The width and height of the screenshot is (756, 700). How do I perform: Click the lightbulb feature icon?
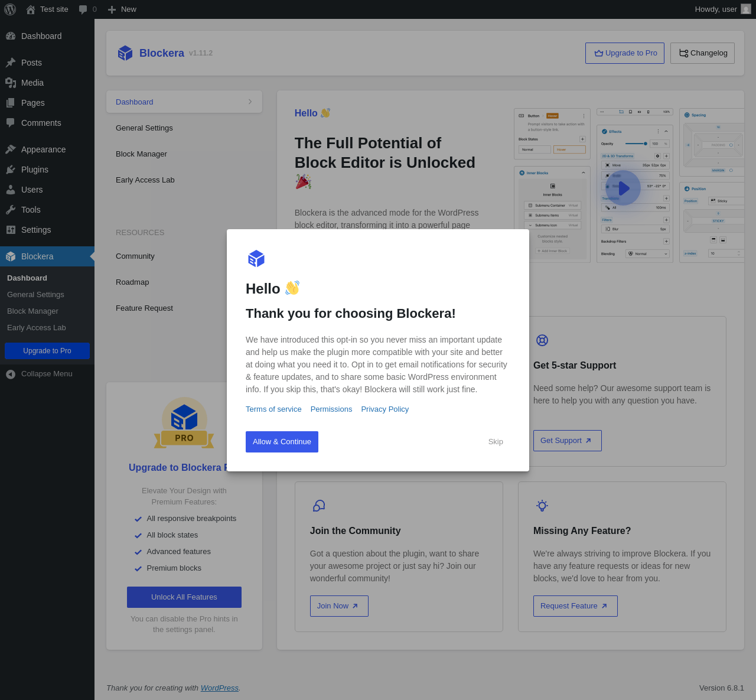click(x=542, y=506)
